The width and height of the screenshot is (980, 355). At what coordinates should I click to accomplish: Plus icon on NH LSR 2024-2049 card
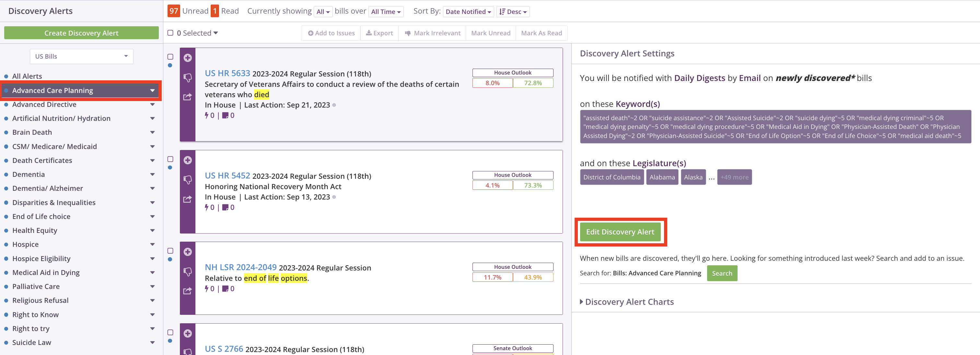point(188,252)
